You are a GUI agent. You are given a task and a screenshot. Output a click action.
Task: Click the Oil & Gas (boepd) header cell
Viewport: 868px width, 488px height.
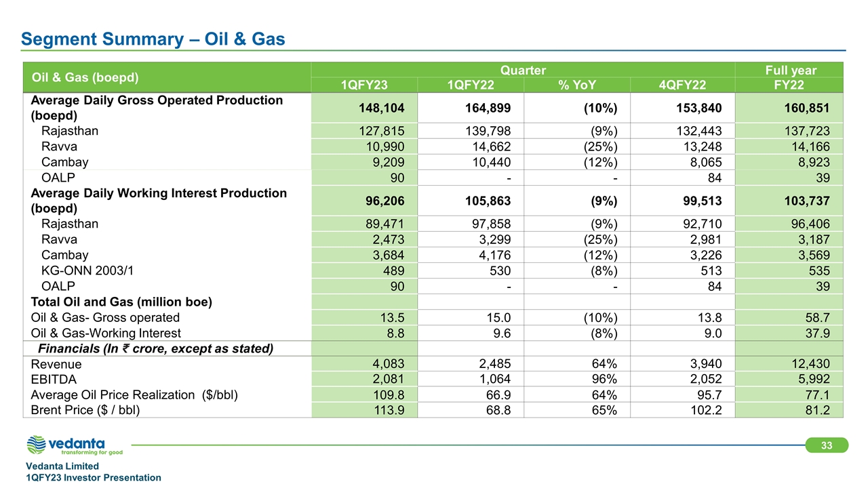point(85,77)
